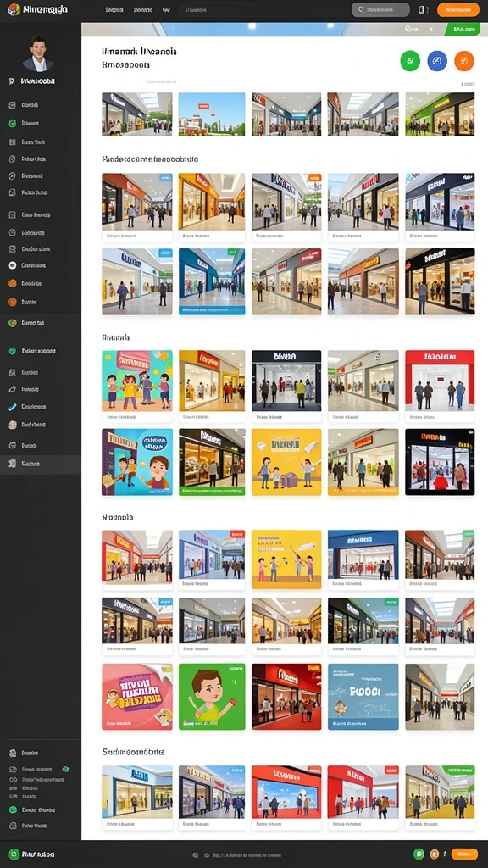488x868 pixels.
Task: Click the search field in the top bar
Action: click(380, 10)
